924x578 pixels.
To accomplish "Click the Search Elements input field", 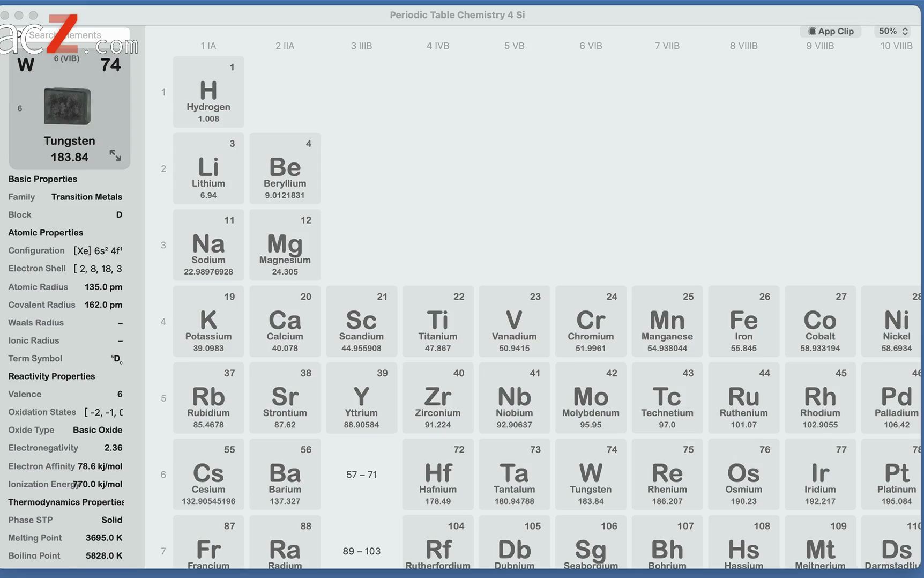I will (80, 34).
